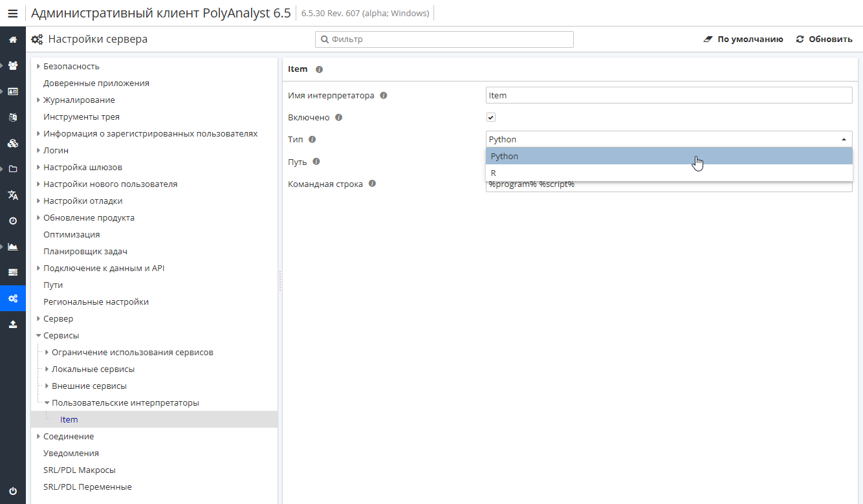
Task: Collapse Пользовательские интерпретаторы node
Action: point(47,402)
